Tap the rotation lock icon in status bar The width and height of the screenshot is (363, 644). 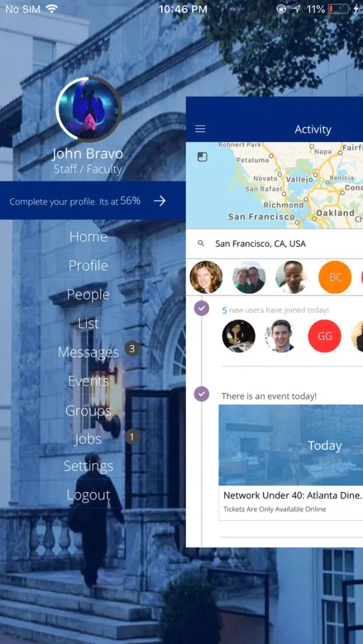click(x=281, y=9)
